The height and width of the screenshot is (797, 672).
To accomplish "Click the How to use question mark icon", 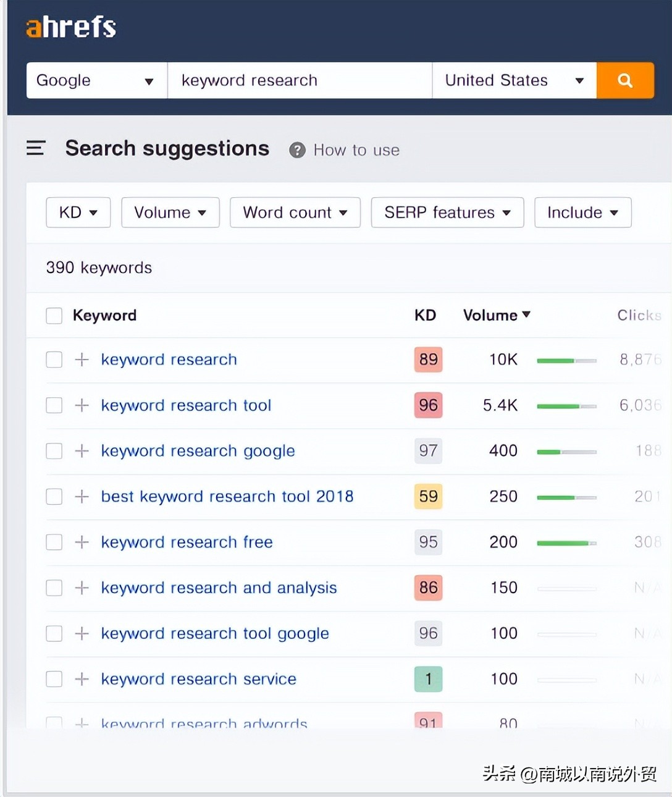I will pos(297,150).
